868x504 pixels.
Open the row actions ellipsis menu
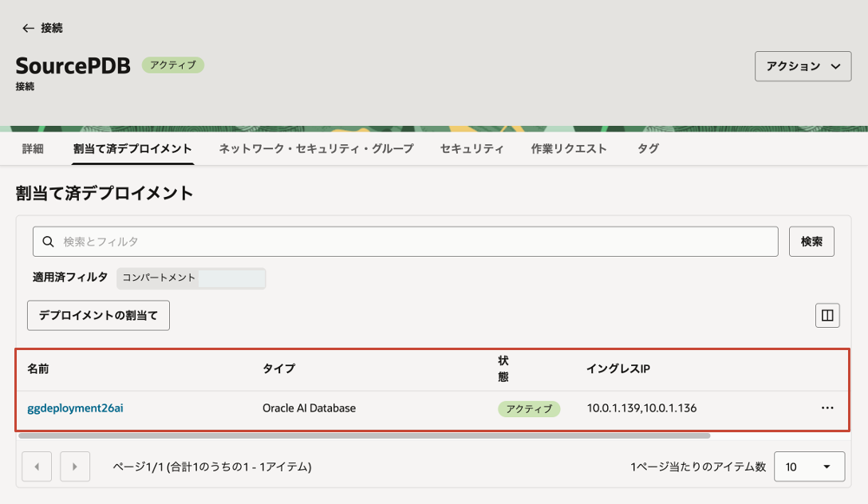click(827, 408)
